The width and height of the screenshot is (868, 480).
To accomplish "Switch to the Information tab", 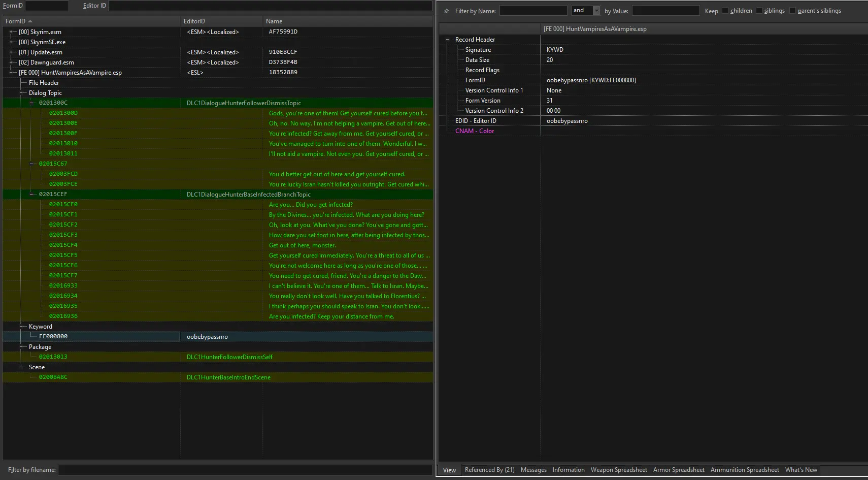I will (569, 470).
